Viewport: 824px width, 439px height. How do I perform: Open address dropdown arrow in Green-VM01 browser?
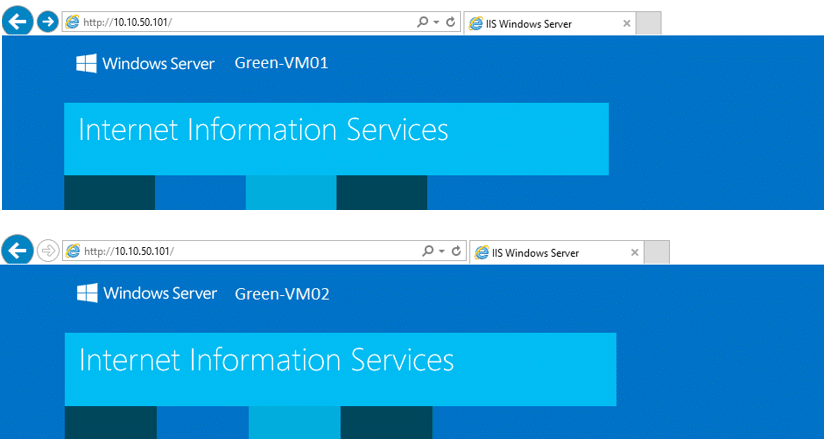click(x=436, y=23)
